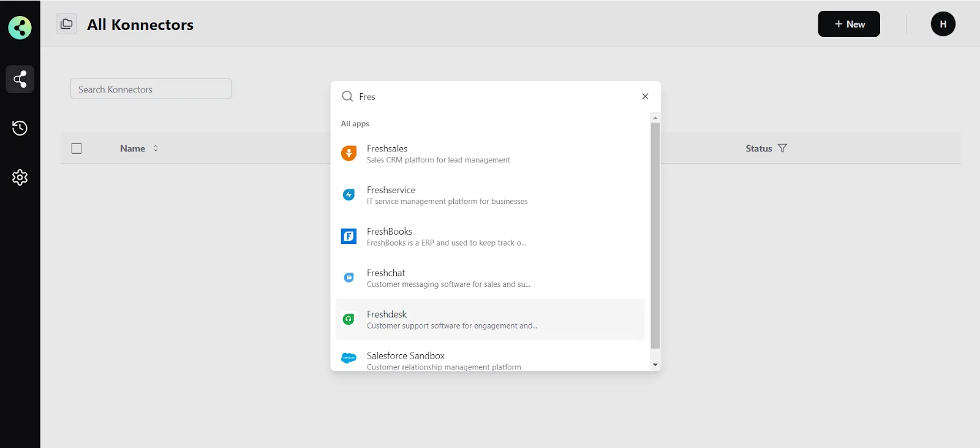The image size is (980, 448).
Task: Choose FreshBooks from the app list
Action: point(490,237)
